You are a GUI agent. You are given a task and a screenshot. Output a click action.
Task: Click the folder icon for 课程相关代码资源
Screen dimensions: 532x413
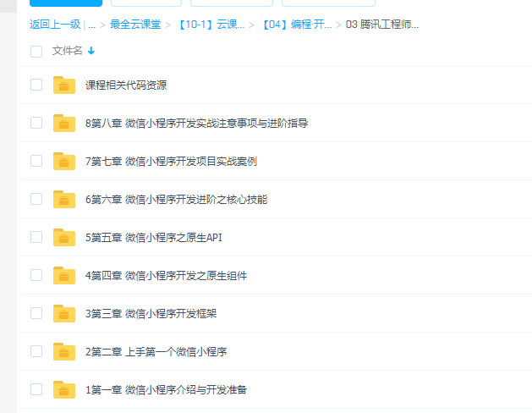pos(64,85)
